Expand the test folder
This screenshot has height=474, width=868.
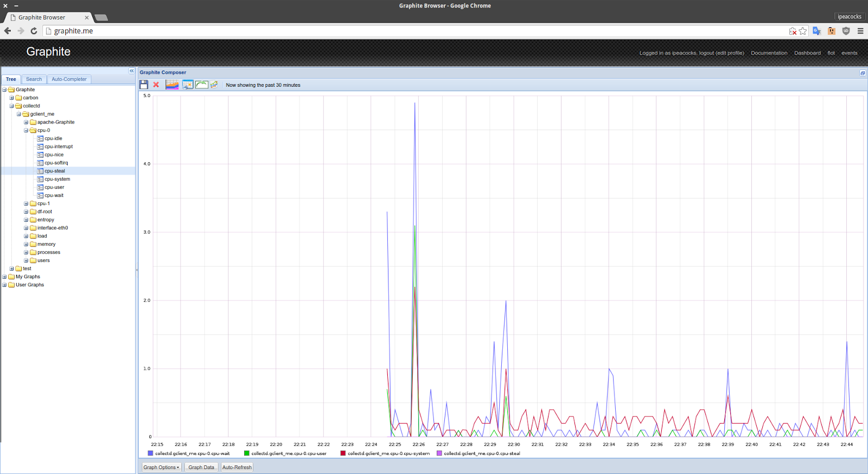[x=11, y=268]
